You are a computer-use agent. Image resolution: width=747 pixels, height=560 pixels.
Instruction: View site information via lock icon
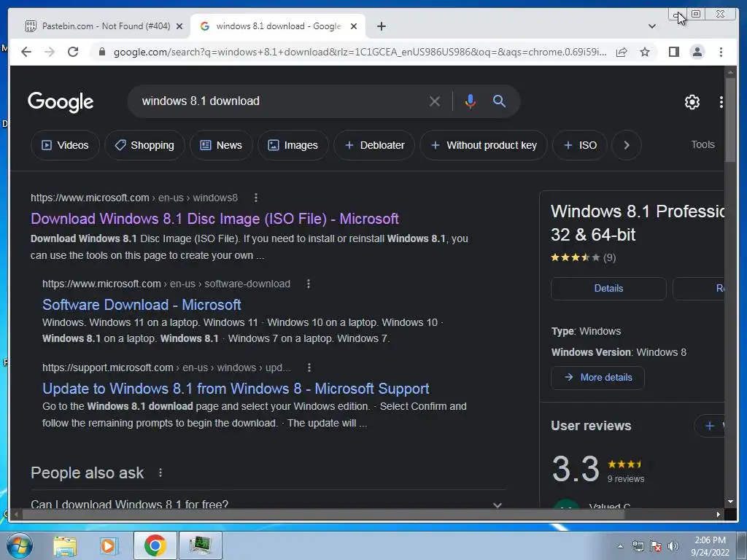(101, 52)
